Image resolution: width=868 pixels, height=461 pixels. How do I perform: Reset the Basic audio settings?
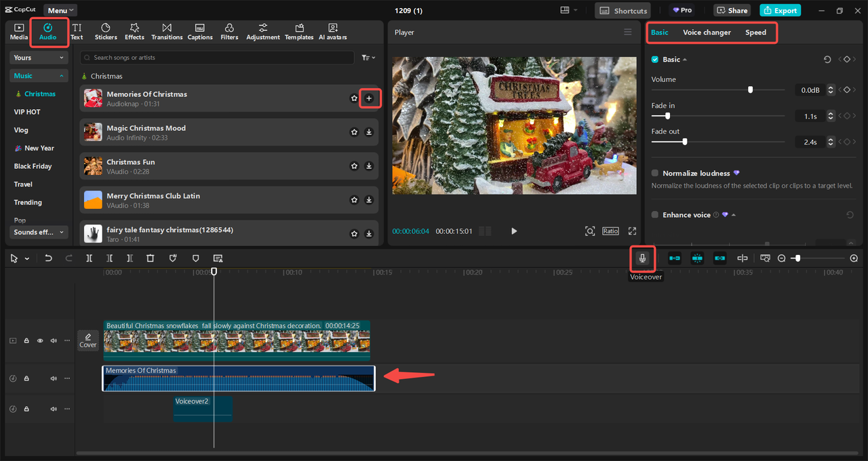(x=827, y=60)
